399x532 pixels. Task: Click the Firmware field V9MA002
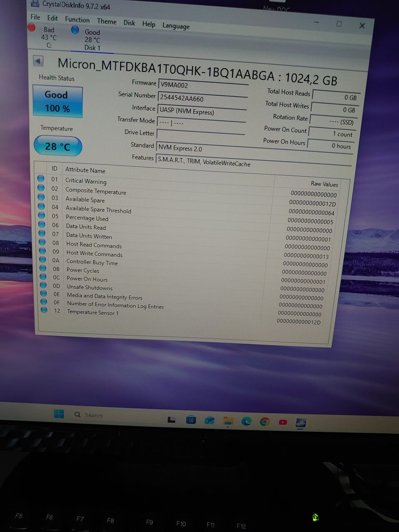[x=203, y=86]
